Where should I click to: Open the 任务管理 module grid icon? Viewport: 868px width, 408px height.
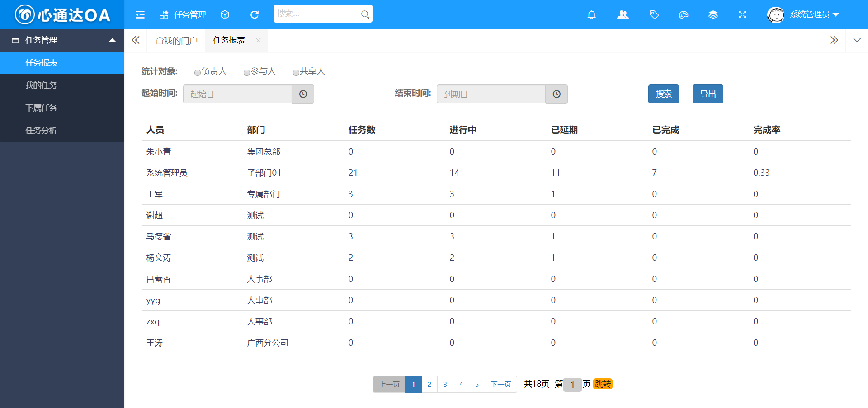[164, 15]
